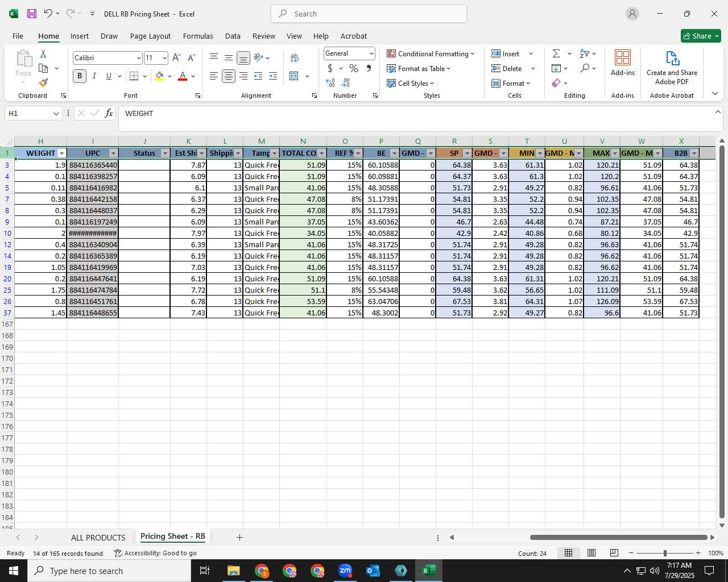Expand the Name Box dropdown
This screenshot has width=728, height=582.
[x=56, y=114]
